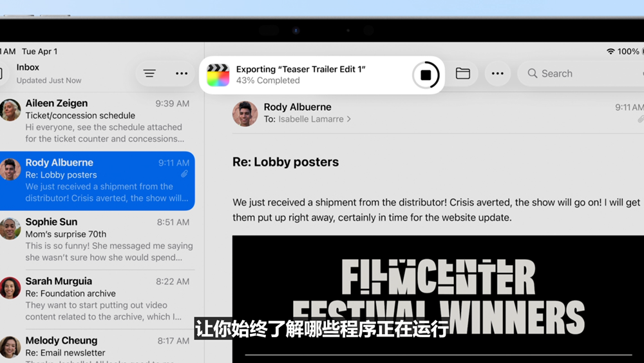
Task: Expand recipient Isabelle Lamarre details chevron
Action: (x=348, y=119)
